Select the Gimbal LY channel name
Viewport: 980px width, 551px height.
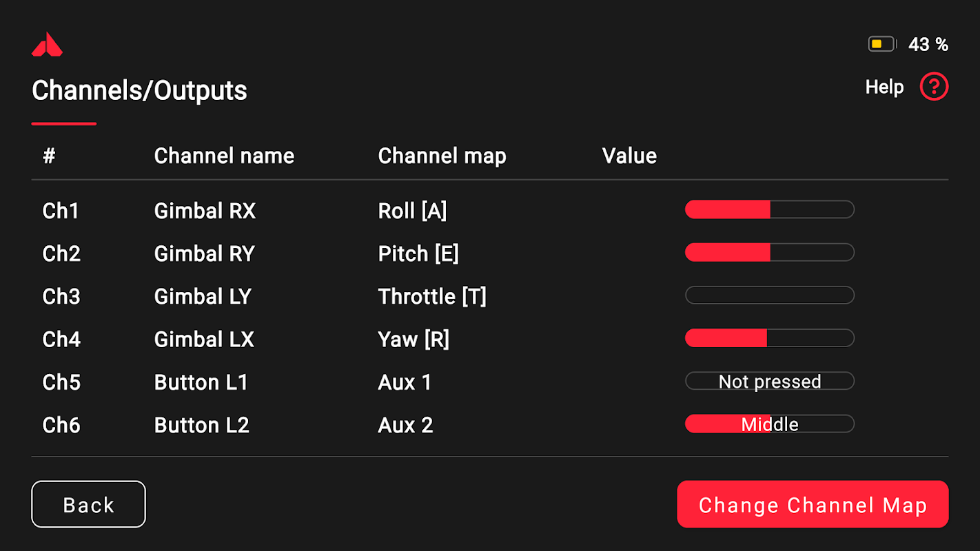[x=203, y=297]
